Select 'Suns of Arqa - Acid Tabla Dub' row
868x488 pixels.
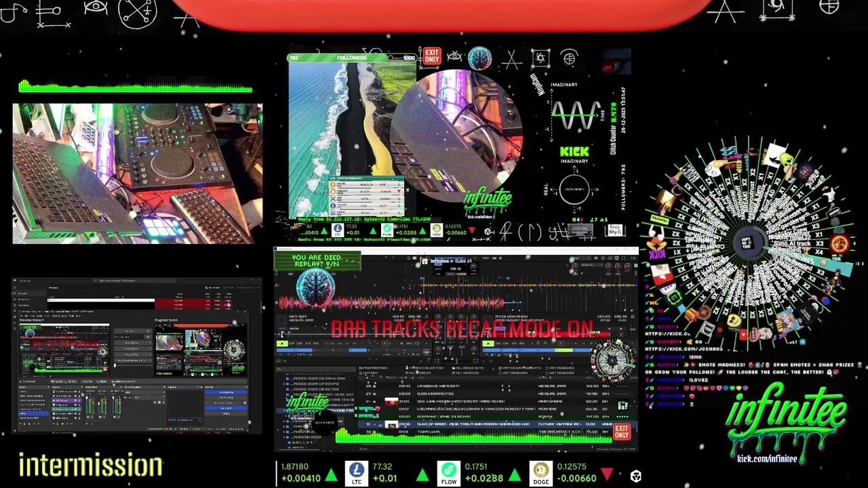tap(498, 424)
